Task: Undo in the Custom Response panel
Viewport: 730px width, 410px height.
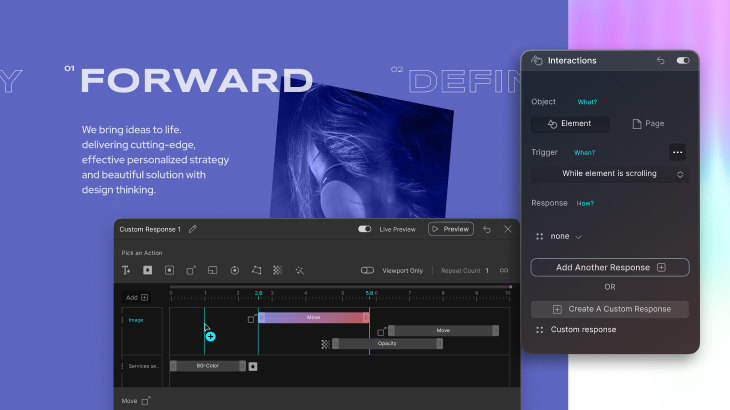Action: (x=487, y=229)
